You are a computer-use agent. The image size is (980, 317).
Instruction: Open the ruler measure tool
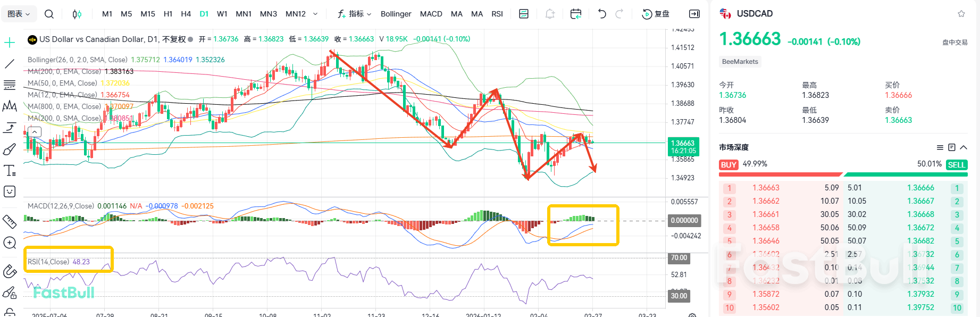tap(10, 221)
